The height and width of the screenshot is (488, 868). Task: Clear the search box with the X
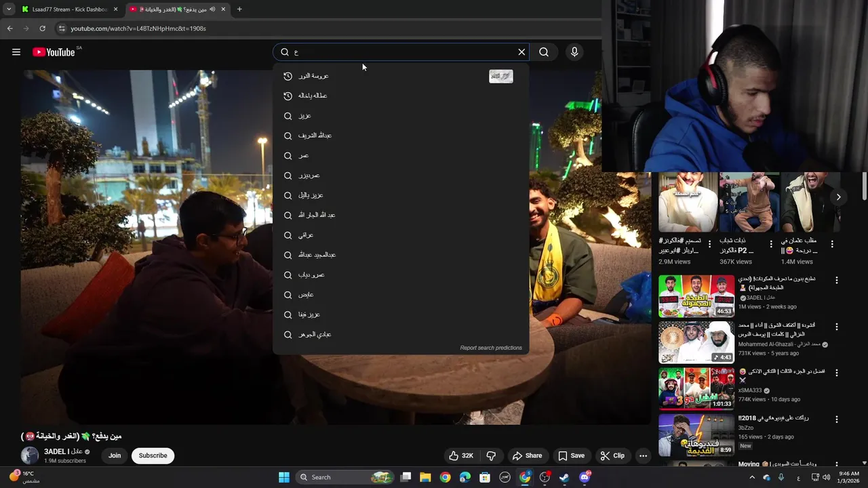click(521, 52)
